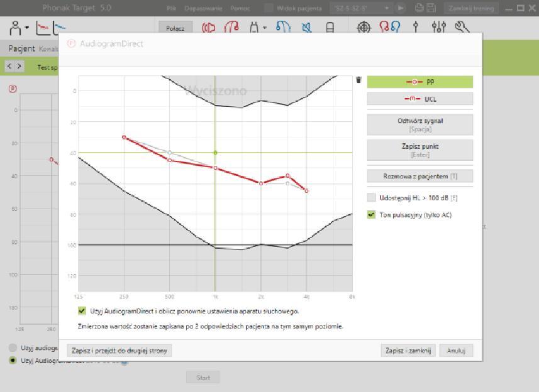539x392 pixels.
Task: Click the green cursor point at 1k 40 dB
Action: (x=215, y=153)
